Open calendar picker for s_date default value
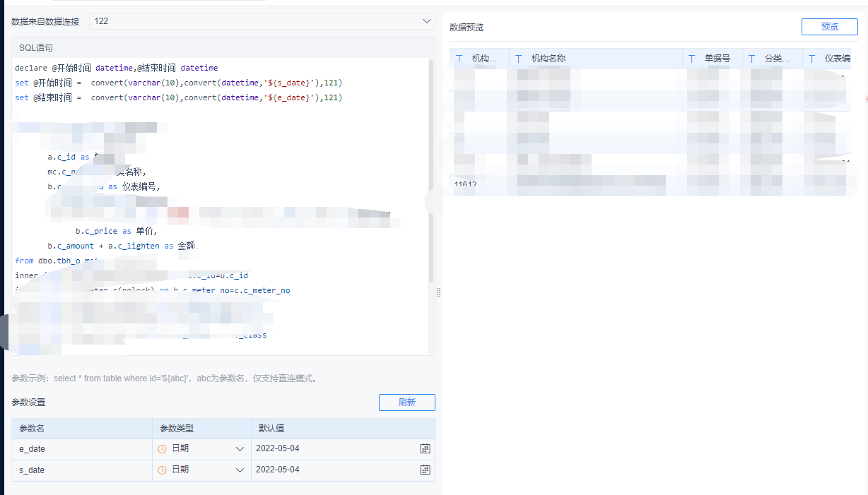868x495 pixels. point(426,470)
